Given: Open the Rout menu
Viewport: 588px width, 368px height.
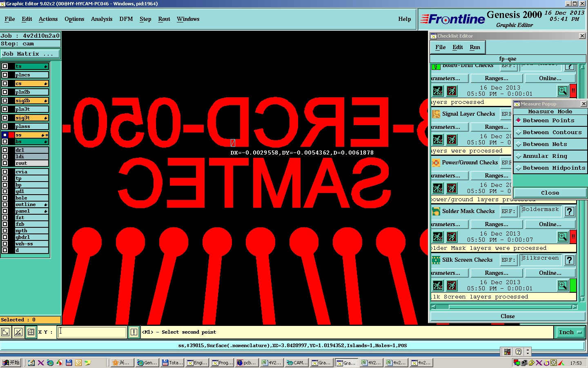Looking at the screenshot, I should 164,19.
